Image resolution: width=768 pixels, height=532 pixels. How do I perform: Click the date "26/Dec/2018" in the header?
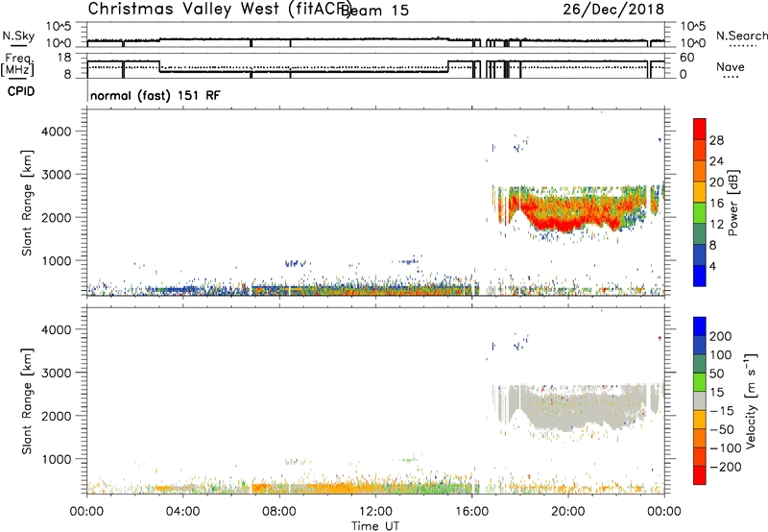613,10
